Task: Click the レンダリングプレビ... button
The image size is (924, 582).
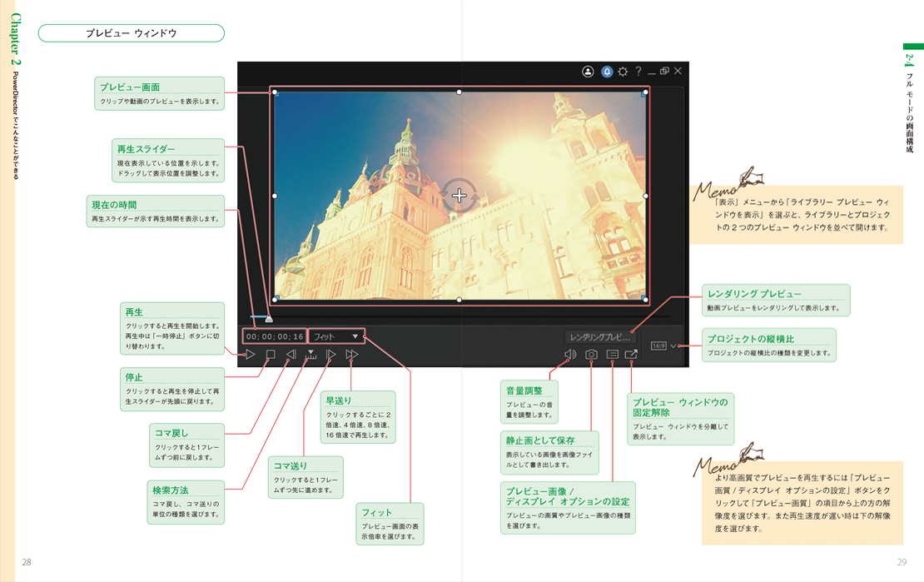Action: pos(600,337)
